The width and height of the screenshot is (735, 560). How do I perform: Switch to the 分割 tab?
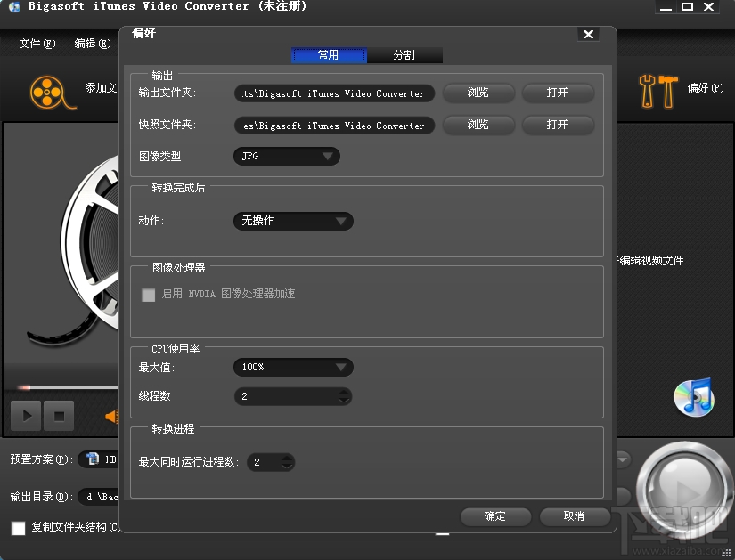pyautogui.click(x=404, y=54)
